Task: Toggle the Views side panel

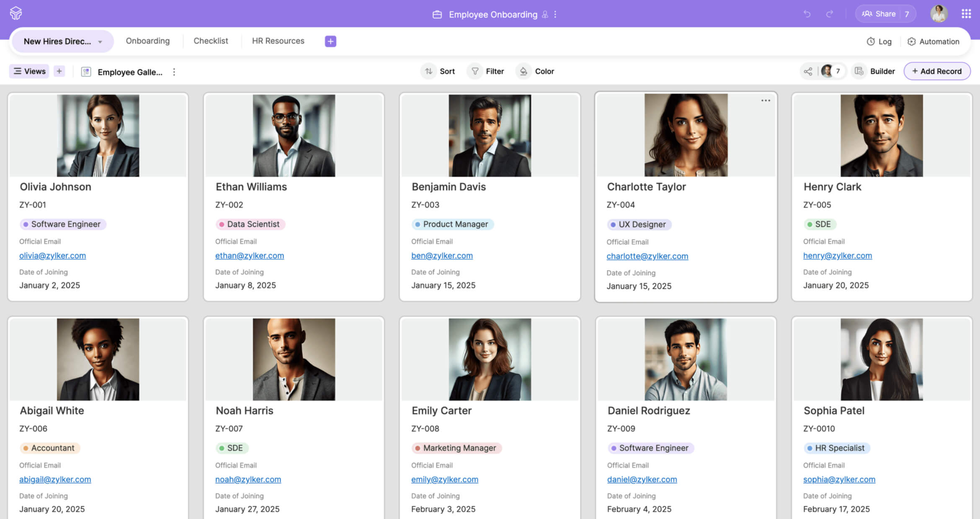Action: 29,71
